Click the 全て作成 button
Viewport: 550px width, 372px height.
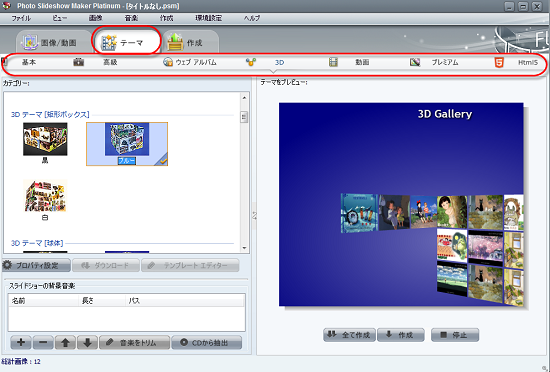(349, 335)
